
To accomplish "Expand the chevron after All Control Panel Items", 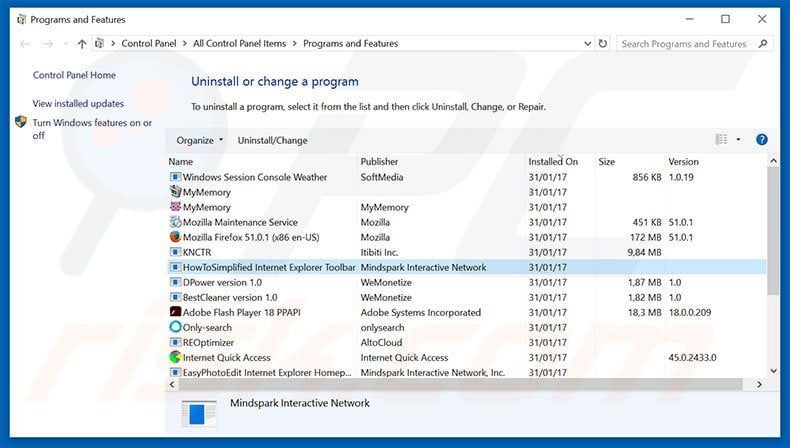I will (295, 43).
